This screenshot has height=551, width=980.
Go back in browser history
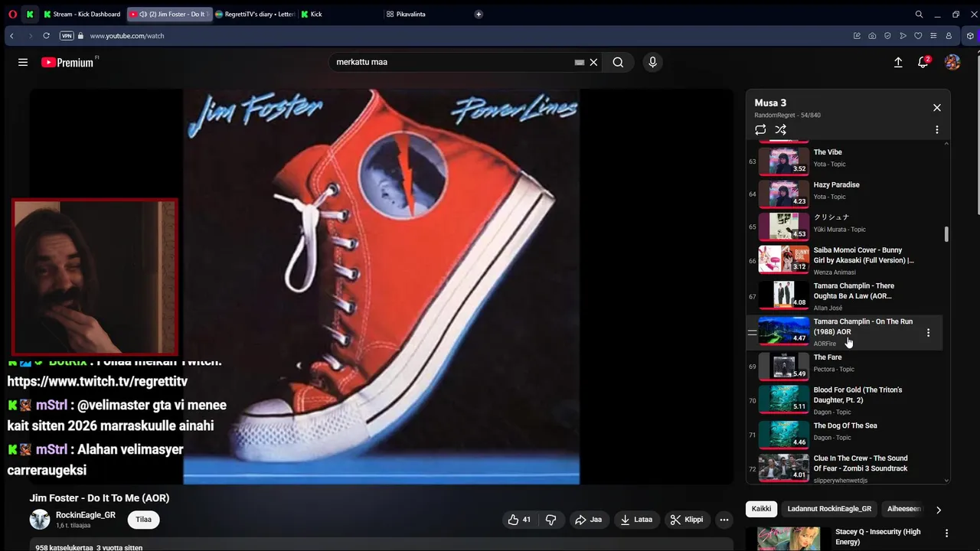[11, 36]
